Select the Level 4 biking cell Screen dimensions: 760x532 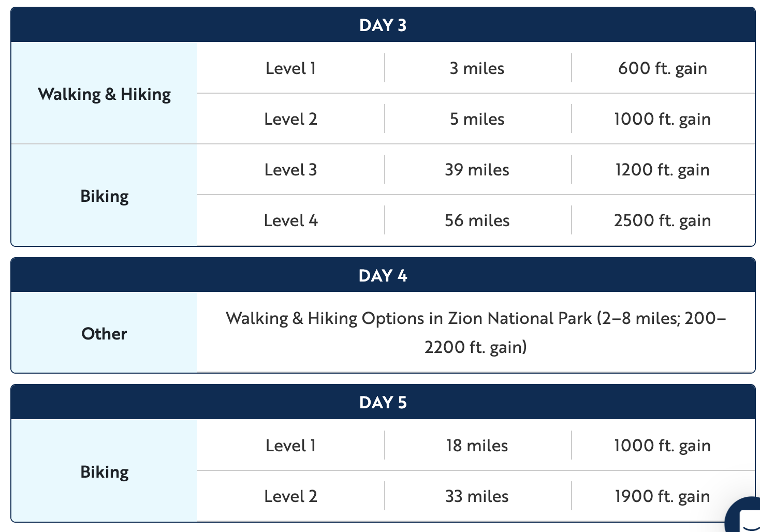[290, 220]
